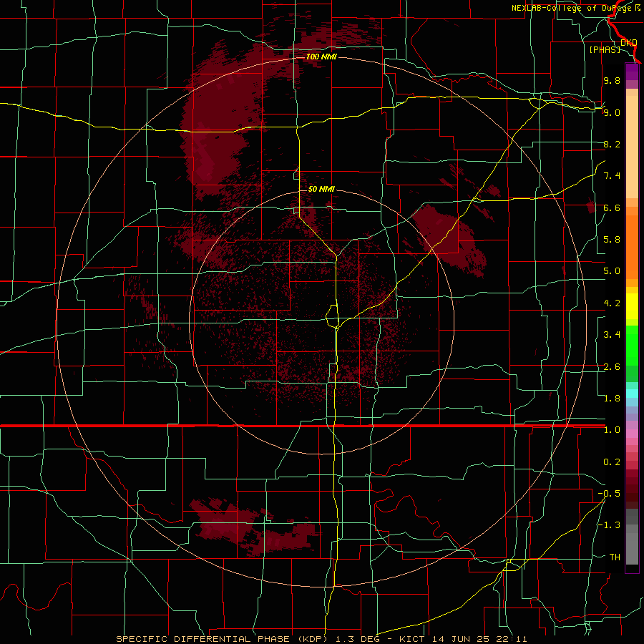644x644 pixels.
Task: Click the 9.0 scale value
Action: click(612, 112)
